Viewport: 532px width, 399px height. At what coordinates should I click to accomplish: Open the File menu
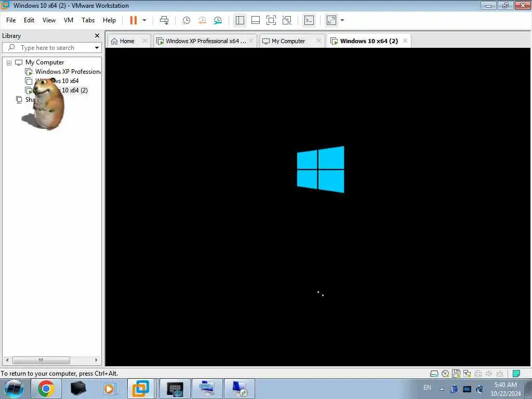11,20
